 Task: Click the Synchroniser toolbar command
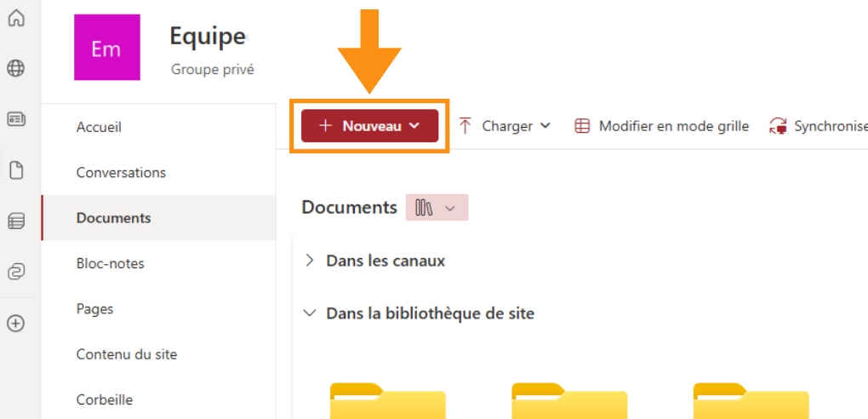819,126
